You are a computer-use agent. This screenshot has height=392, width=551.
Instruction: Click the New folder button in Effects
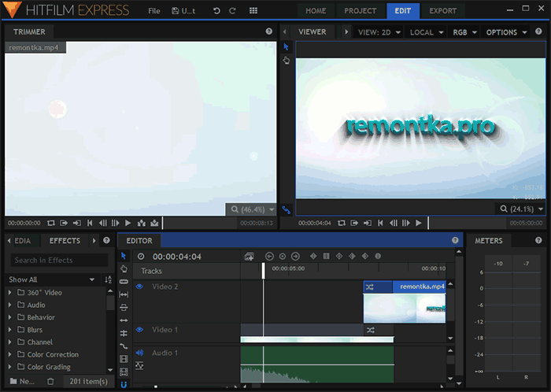(23, 381)
